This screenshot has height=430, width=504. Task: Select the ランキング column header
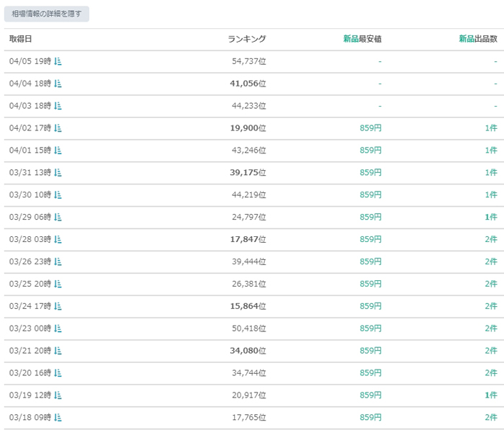point(247,39)
